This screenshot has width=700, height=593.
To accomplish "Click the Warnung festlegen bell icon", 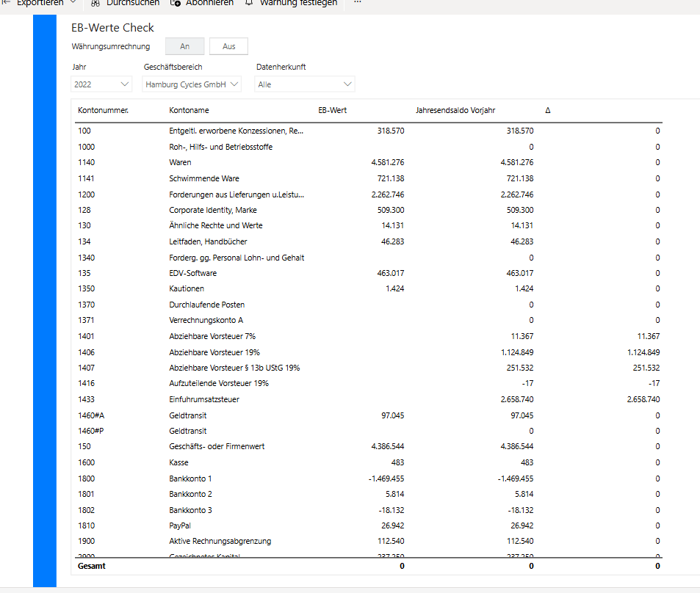I will tap(249, 3).
